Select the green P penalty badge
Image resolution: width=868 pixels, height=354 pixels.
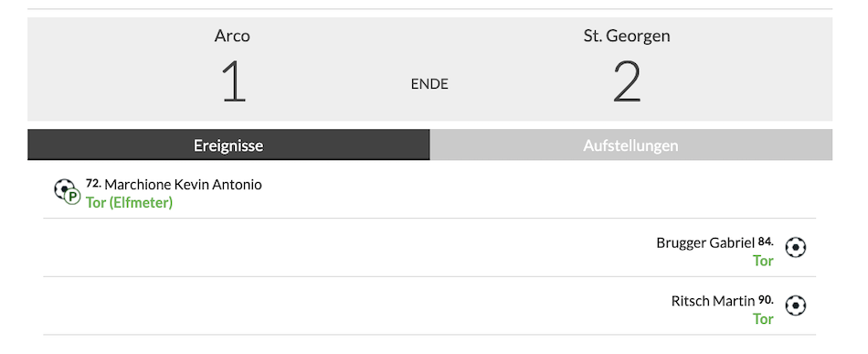coord(72,197)
